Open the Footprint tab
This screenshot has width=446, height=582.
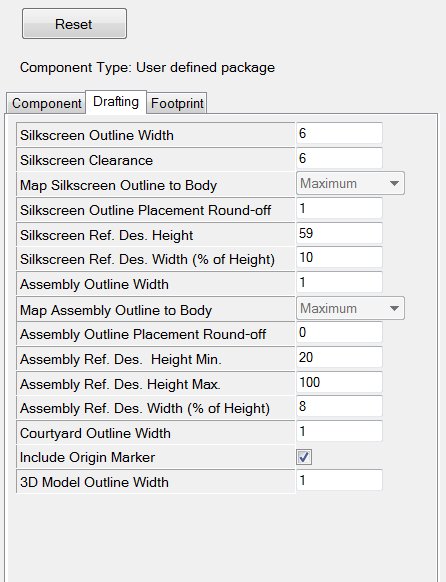177,103
